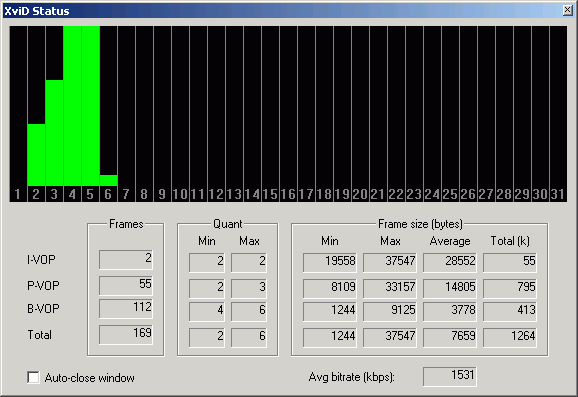Screen dimensions: 578x397
Task: Click the Avg bitrate field showing 1531
Action: [450, 376]
